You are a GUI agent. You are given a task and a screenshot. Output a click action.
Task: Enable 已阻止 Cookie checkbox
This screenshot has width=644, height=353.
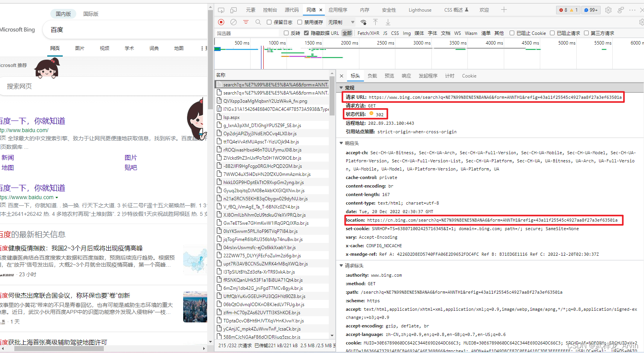[x=512, y=33]
